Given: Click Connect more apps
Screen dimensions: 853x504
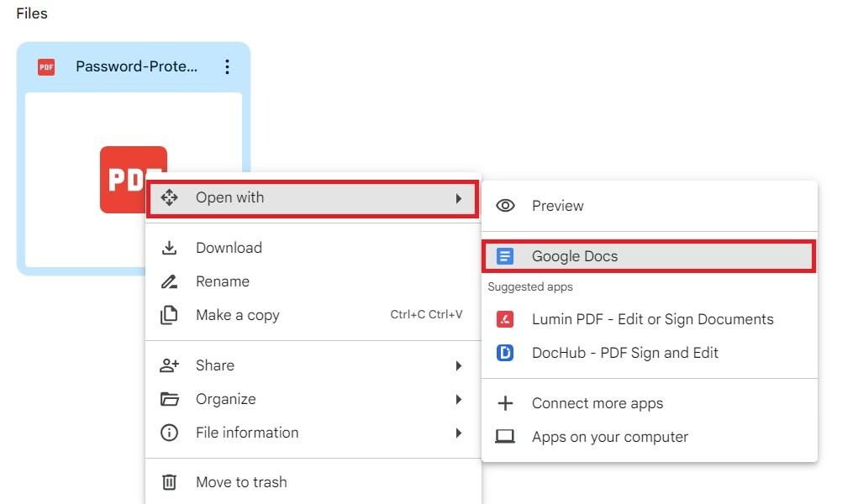Looking at the screenshot, I should (x=597, y=403).
